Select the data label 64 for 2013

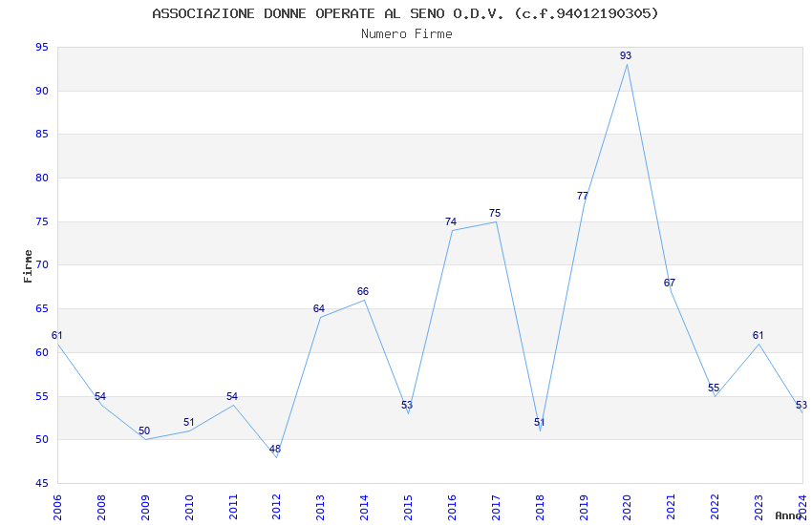[x=318, y=308]
